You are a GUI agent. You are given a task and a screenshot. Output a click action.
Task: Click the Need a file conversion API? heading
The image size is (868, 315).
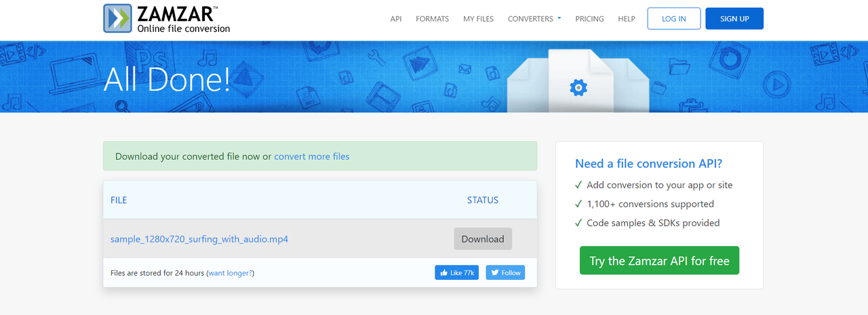pos(648,163)
